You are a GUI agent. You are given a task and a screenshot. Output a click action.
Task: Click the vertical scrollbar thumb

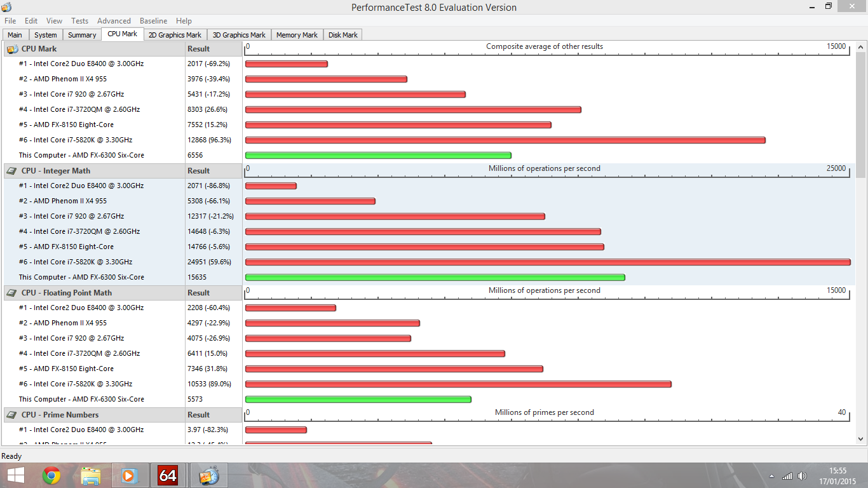[861, 115]
